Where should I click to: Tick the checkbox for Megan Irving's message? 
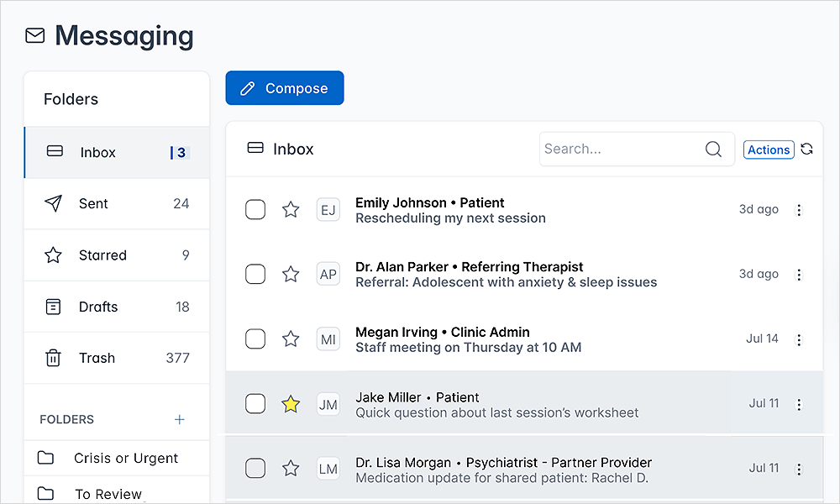tap(255, 339)
